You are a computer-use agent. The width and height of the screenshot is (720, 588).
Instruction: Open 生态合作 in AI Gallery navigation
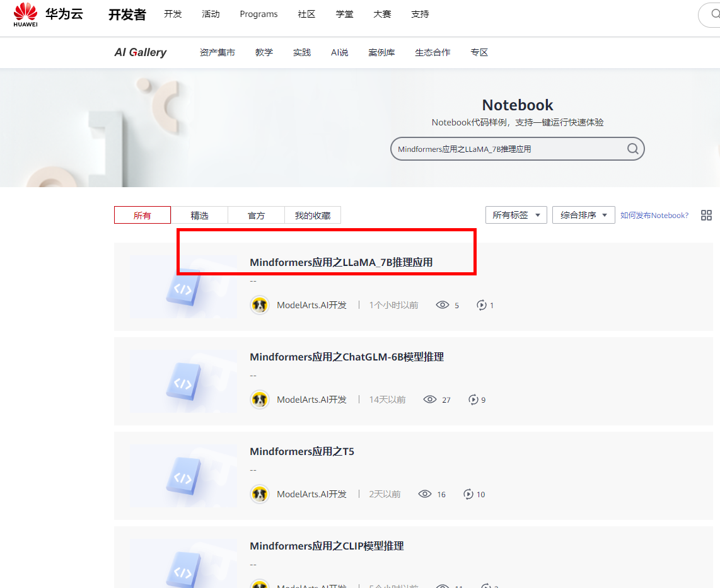point(433,52)
